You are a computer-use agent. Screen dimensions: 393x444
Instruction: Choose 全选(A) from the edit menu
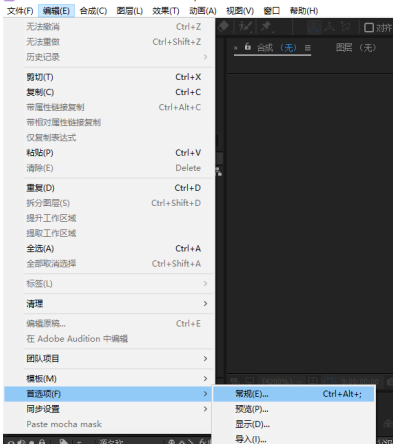point(109,248)
